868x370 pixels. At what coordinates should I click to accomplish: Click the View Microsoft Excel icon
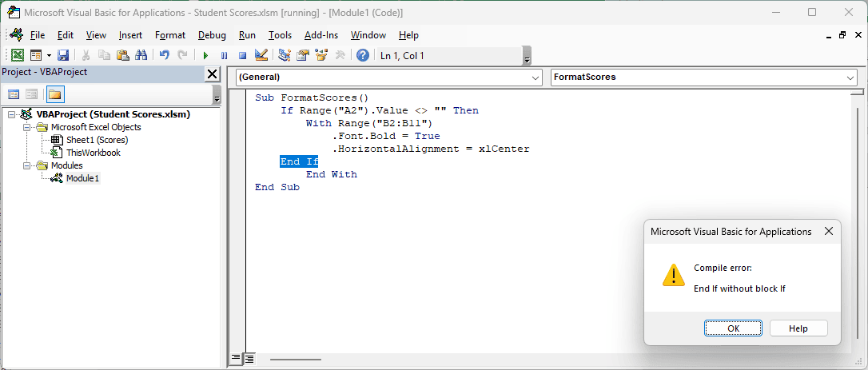18,55
